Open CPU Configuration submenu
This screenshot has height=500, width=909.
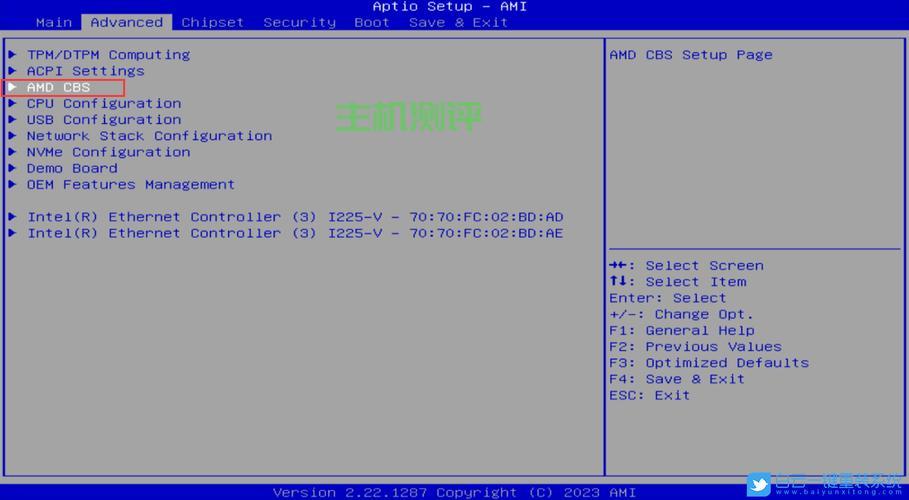104,104
